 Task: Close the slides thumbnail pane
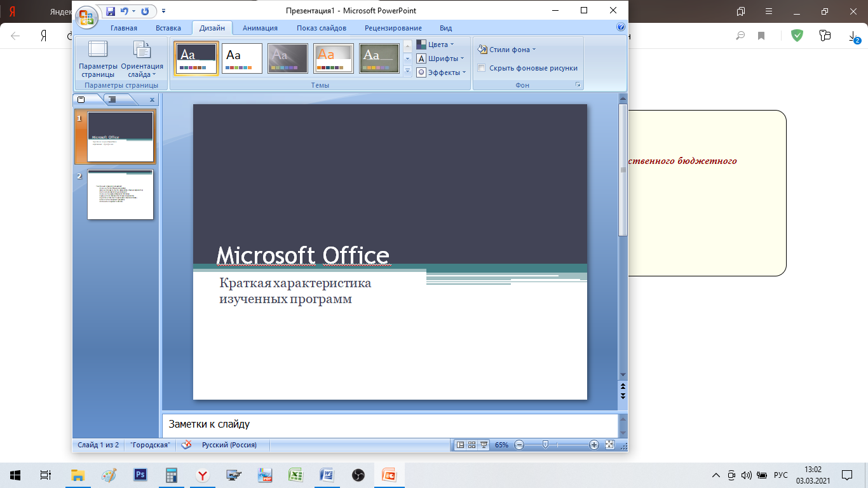point(152,100)
